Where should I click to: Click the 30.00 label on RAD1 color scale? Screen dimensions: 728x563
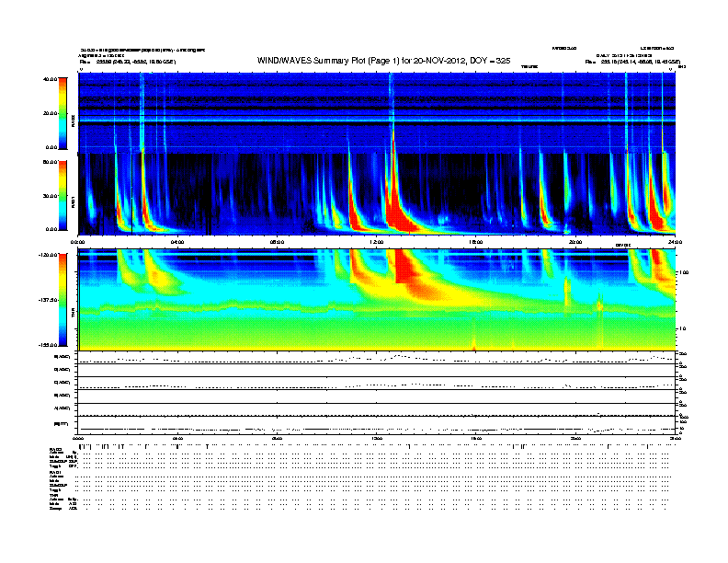50,196
